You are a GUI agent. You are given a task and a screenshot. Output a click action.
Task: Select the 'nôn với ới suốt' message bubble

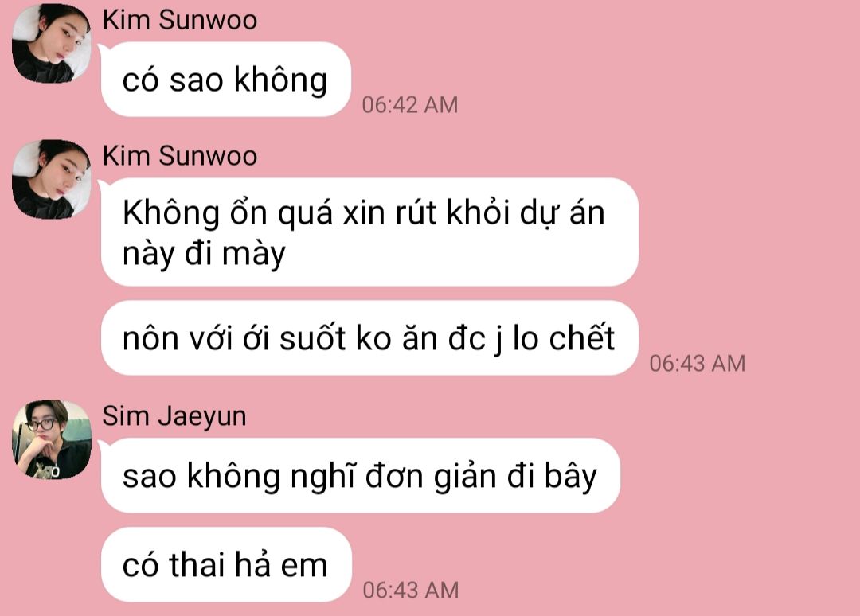(369, 337)
